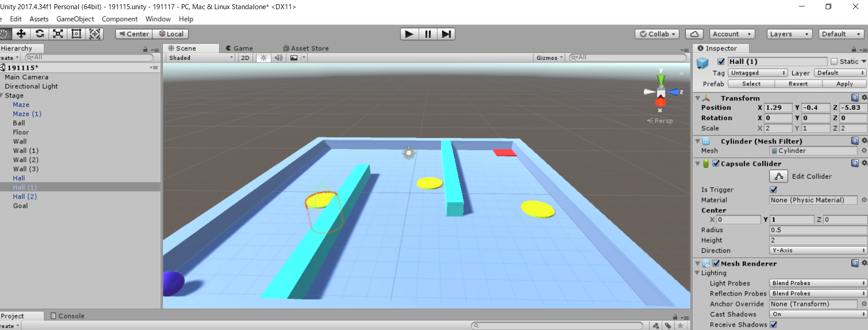The width and height of the screenshot is (868, 330).
Task: Select the combined Transform tool
Action: [95, 34]
